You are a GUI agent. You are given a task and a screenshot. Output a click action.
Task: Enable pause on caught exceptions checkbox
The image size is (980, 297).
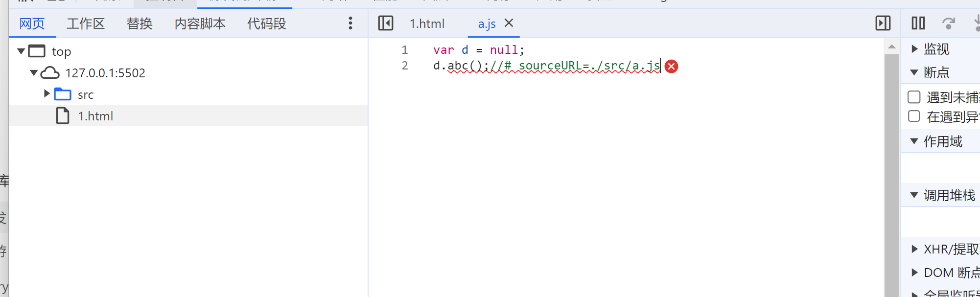pos(914,116)
